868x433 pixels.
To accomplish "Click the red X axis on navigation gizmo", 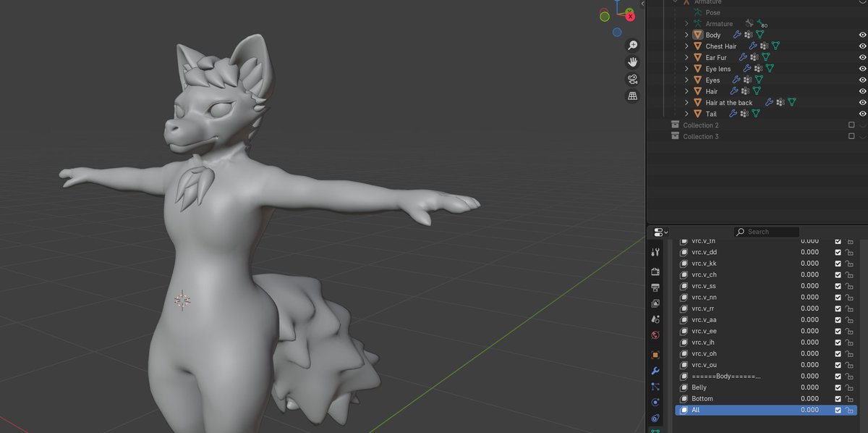I will tap(630, 15).
